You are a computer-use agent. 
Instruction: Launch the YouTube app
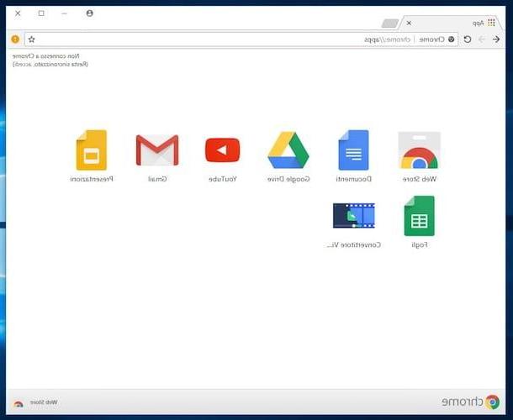click(223, 150)
